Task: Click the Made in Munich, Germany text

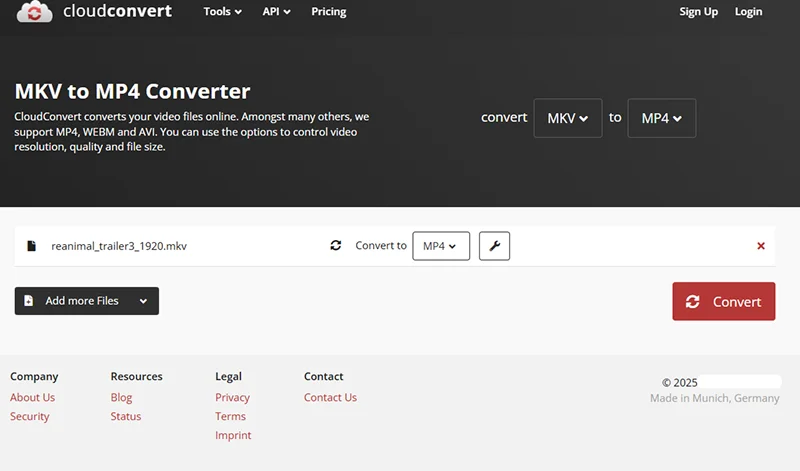Action: (x=714, y=398)
